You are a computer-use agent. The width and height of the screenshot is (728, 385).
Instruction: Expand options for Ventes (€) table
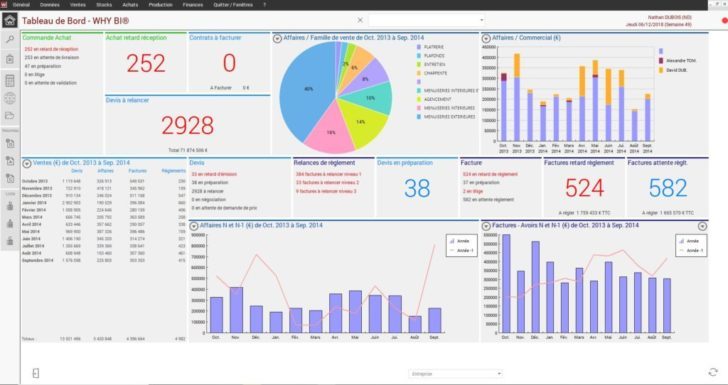27,163
